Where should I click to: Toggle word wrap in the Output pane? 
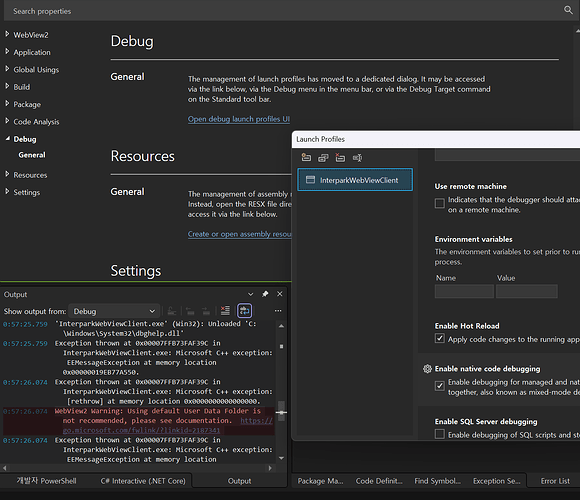(244, 310)
